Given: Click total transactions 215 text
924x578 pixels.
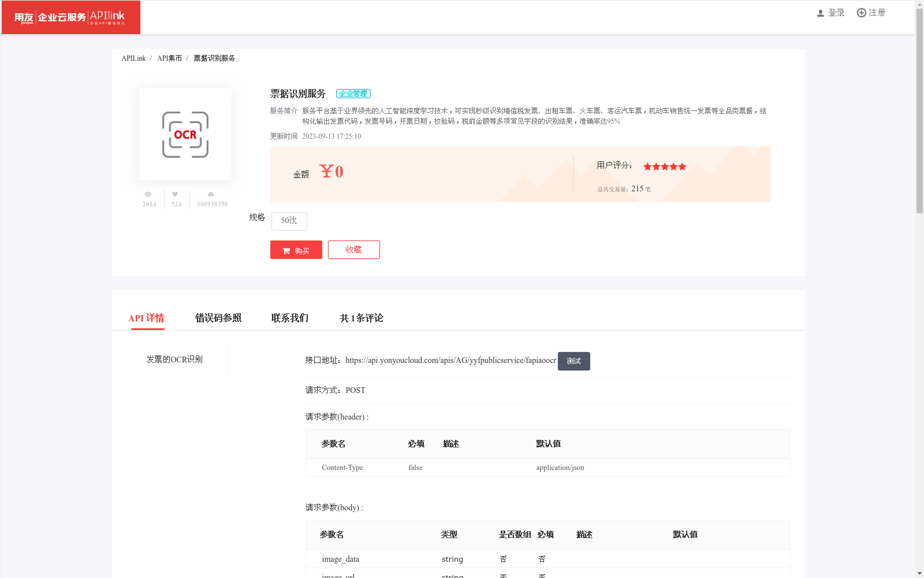Looking at the screenshot, I should tap(624, 189).
